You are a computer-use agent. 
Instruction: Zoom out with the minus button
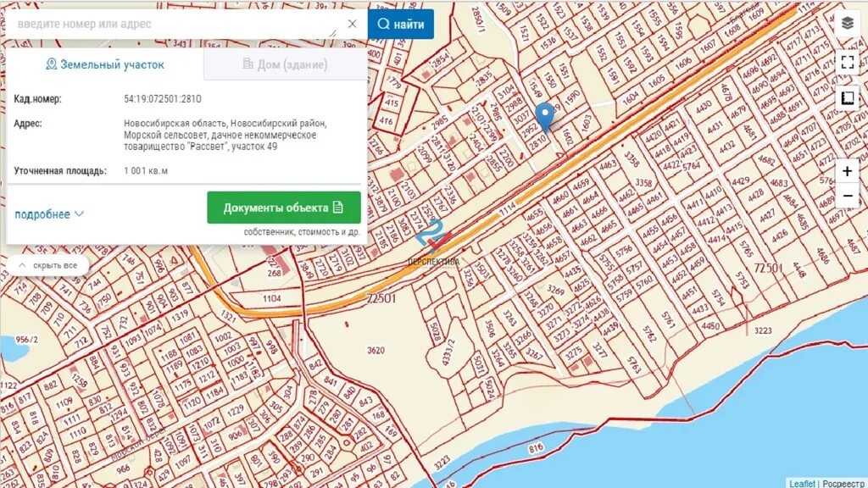pos(847,196)
